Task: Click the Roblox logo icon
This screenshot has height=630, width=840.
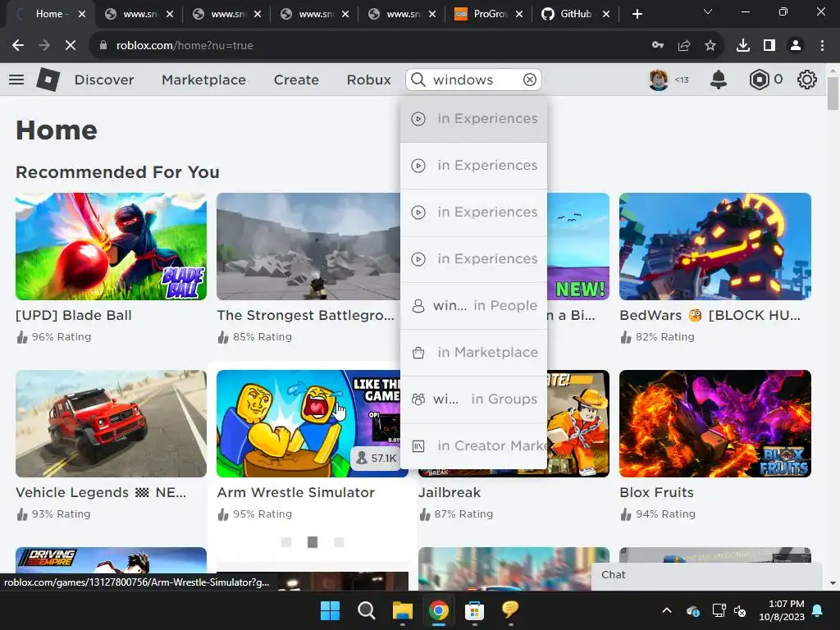Action: 48,80
